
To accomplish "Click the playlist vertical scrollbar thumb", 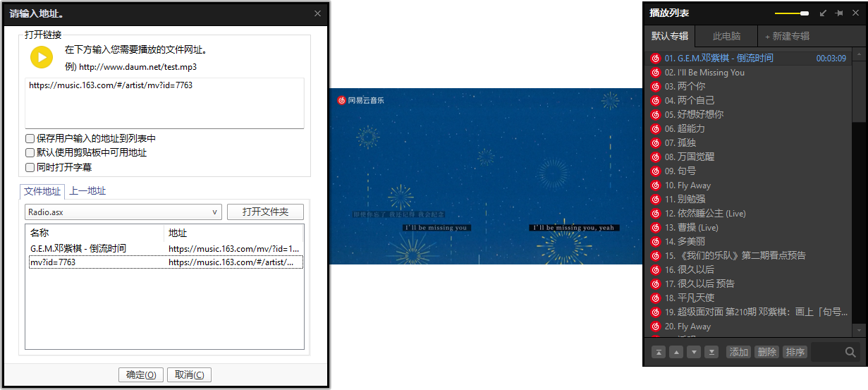I will tap(858, 92).
